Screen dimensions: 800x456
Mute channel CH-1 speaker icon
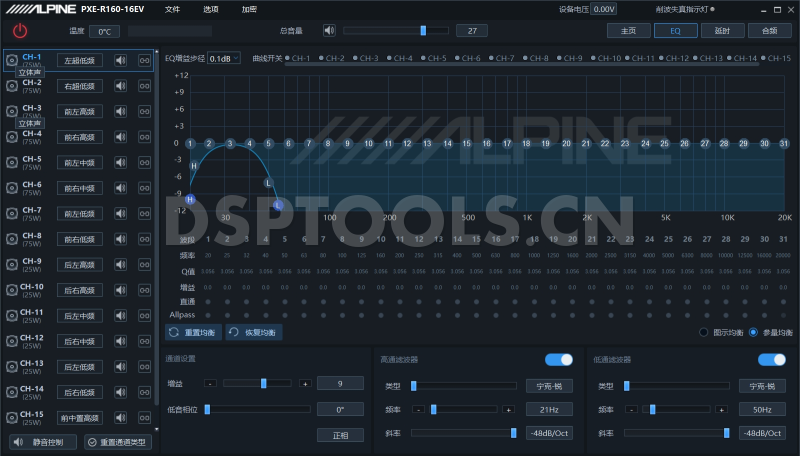(x=120, y=61)
